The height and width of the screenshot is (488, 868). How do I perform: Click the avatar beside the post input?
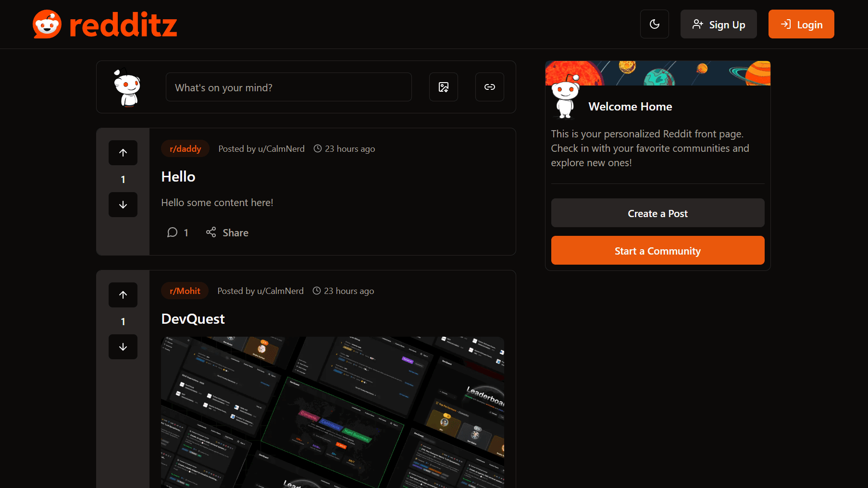click(127, 87)
